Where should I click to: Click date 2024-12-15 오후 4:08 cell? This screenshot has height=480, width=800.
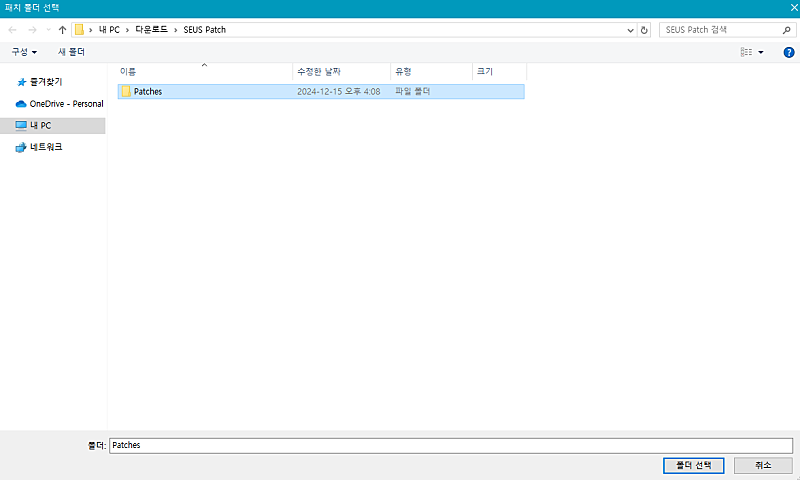click(339, 91)
